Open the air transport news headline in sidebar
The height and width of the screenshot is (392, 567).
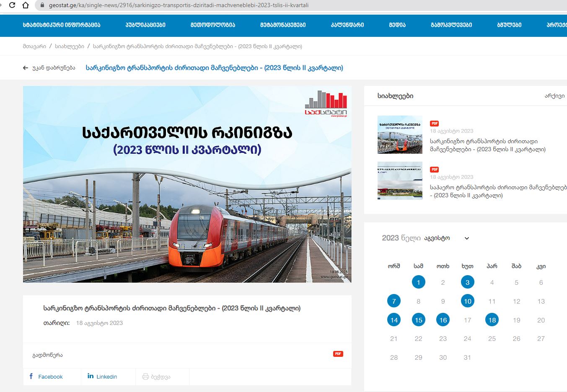[x=498, y=191]
